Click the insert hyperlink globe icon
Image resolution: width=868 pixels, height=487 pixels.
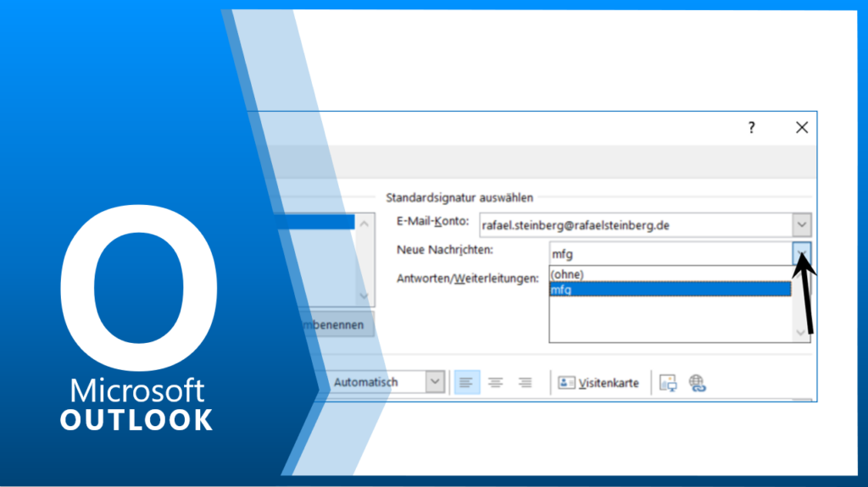coord(697,383)
